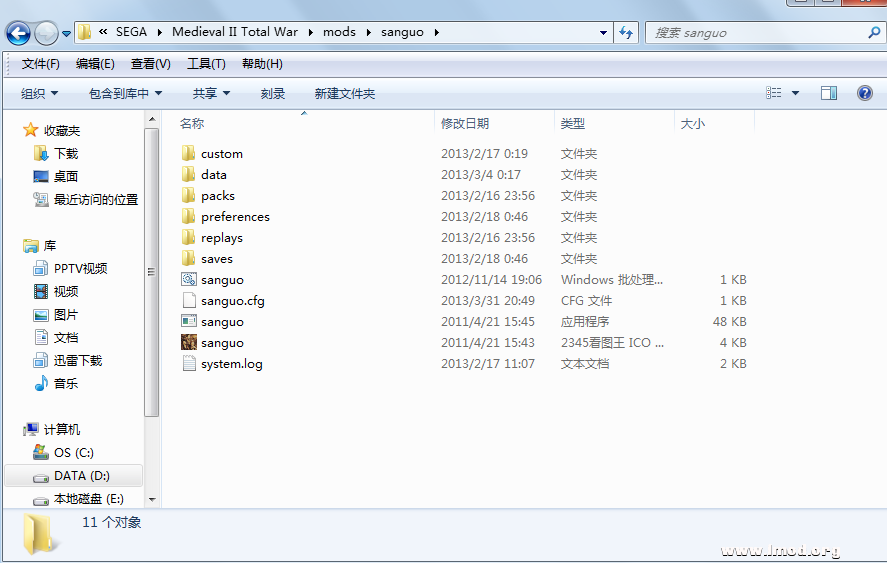Click the 新建文件夹 button
887x563 pixels.
point(345,93)
